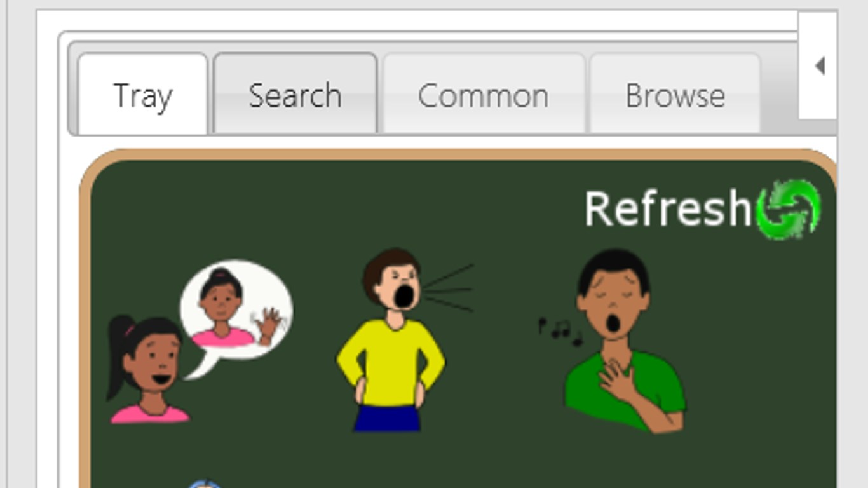Click the shouting boy's blue pants
The width and height of the screenshot is (868, 488).
[387, 418]
